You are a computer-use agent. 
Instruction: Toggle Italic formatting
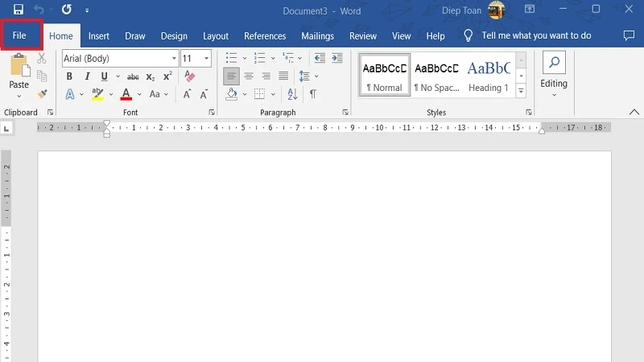(x=87, y=76)
